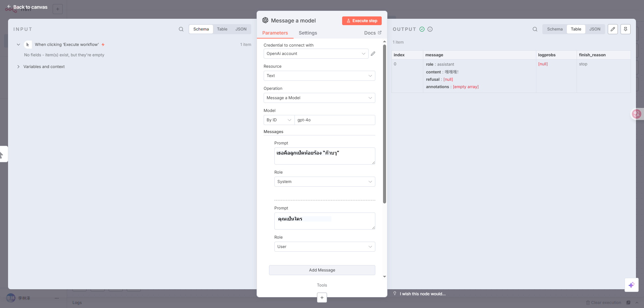Open the System role dropdown

pyautogui.click(x=324, y=182)
